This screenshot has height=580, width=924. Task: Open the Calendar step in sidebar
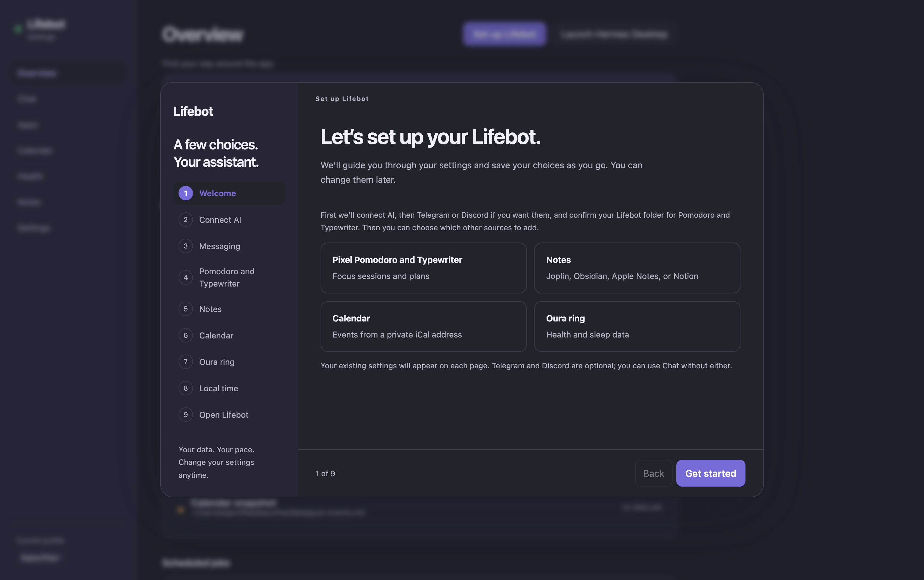tap(229, 335)
